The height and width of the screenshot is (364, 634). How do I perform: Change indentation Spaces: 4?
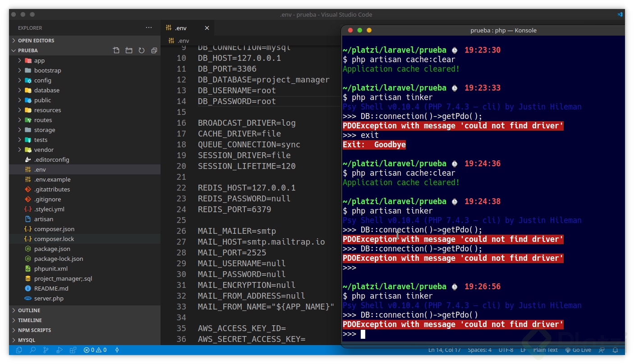coord(479,350)
